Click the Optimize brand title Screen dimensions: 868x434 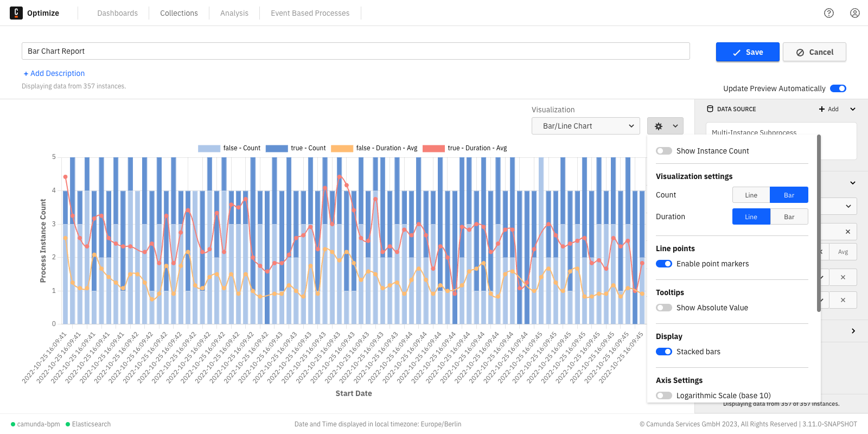[43, 13]
